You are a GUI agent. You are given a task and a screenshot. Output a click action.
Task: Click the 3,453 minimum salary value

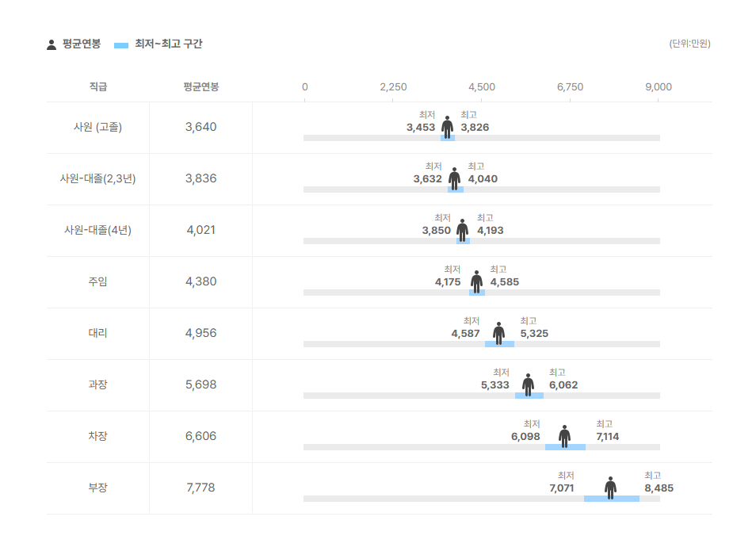pyautogui.click(x=421, y=128)
